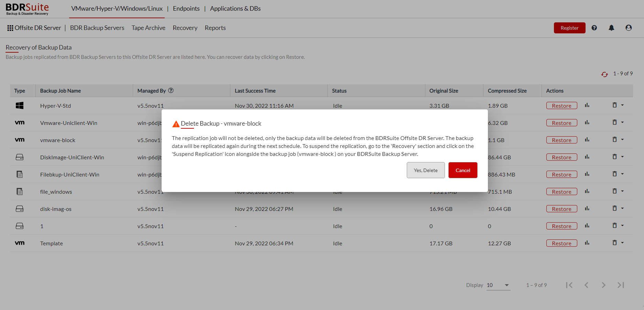This screenshot has width=644, height=310.
Task: Click the Nov 29, 2022 06:34 PM cell
Action: pyautogui.click(x=264, y=243)
